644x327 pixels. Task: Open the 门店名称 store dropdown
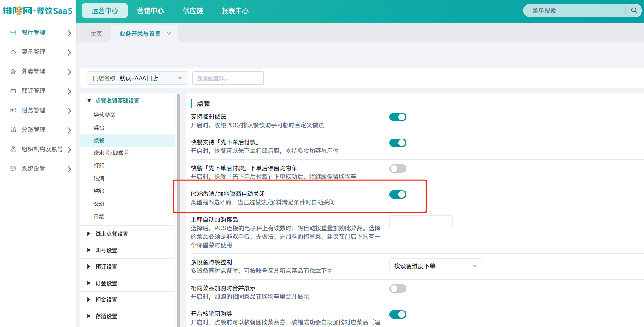click(x=137, y=78)
